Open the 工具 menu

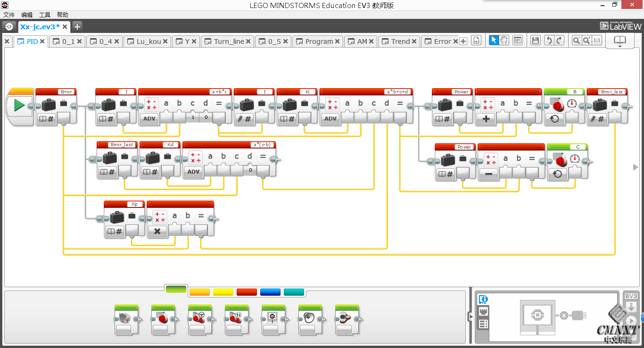coord(45,15)
